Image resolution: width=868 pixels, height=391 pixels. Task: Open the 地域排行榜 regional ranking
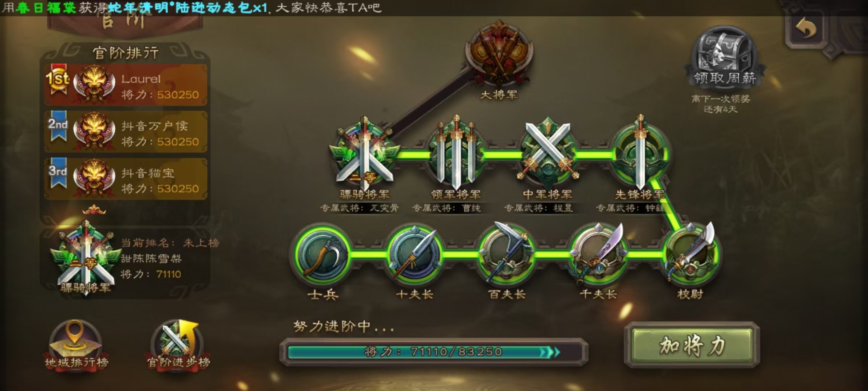pyautogui.click(x=76, y=345)
